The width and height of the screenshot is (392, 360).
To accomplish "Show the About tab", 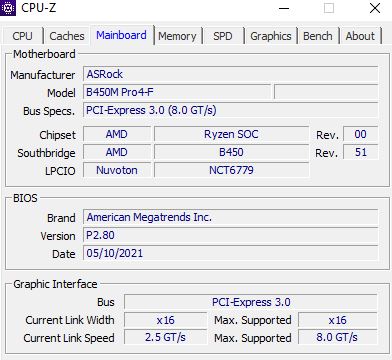I will [x=360, y=36].
